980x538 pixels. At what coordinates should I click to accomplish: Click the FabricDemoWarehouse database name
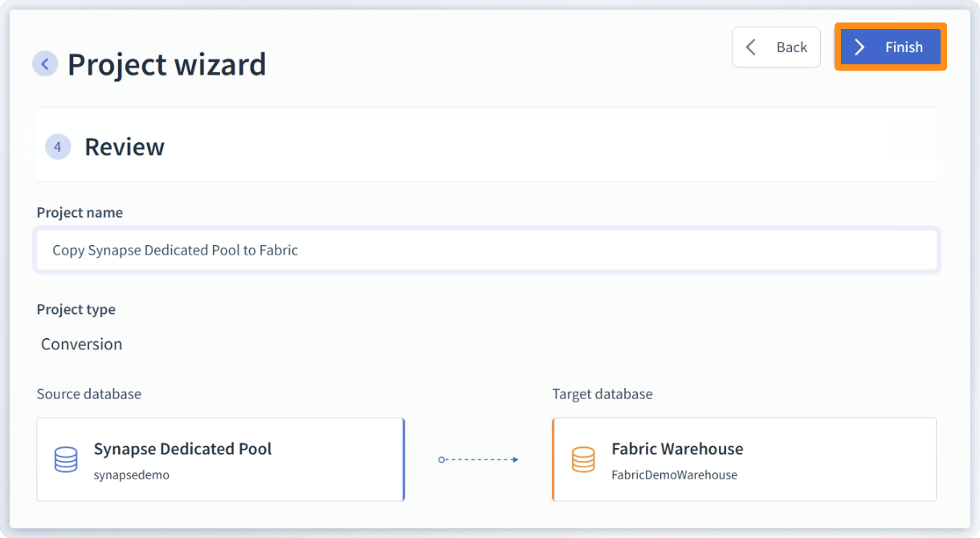(x=674, y=475)
